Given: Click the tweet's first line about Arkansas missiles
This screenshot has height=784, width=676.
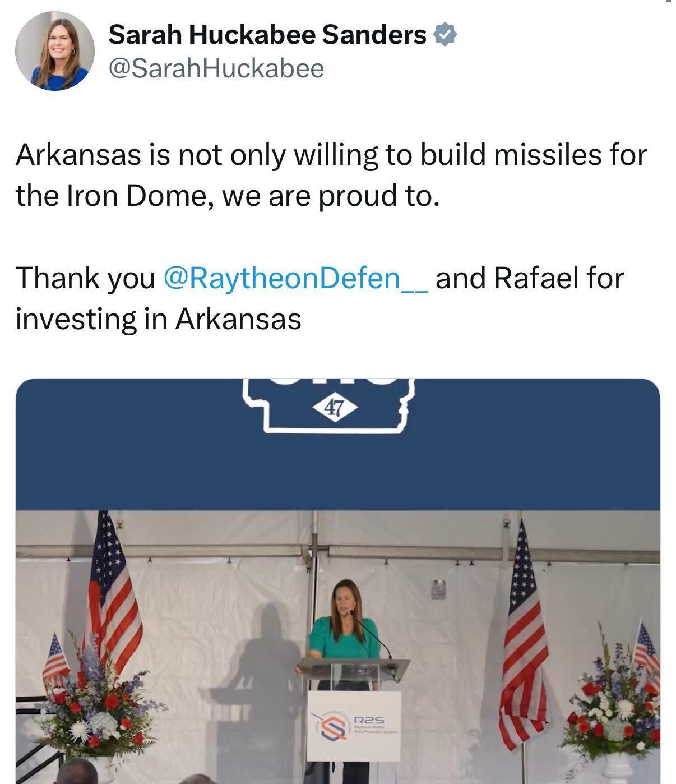Looking at the screenshot, I should (x=331, y=155).
